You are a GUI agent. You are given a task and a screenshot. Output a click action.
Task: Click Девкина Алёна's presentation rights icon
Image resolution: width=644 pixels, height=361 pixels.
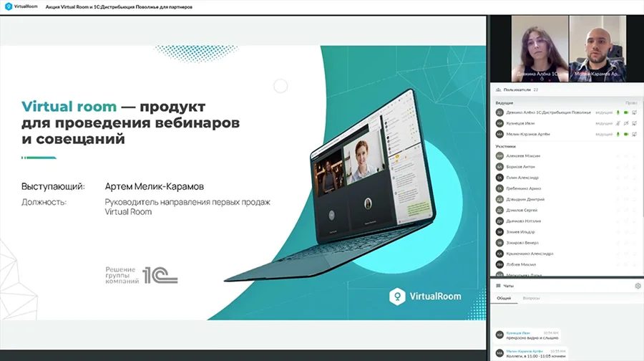634,112
